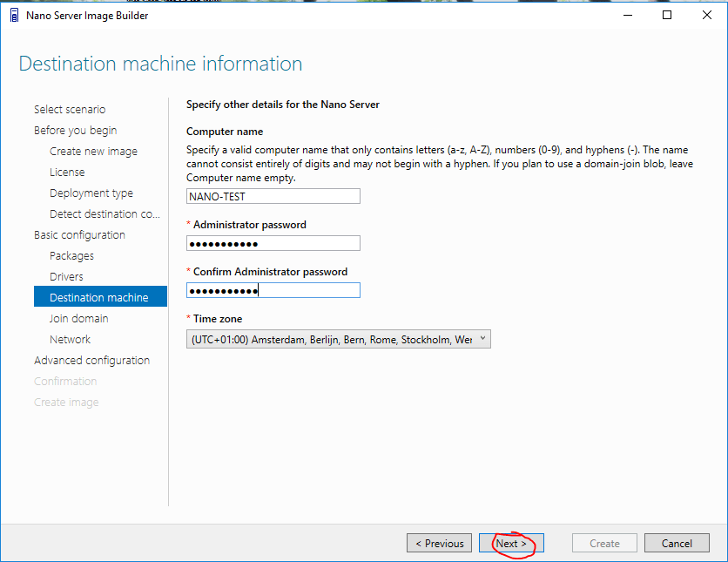Viewport: 728px width, 562px height.
Task: Open Network settings step
Action: pyautogui.click(x=70, y=340)
